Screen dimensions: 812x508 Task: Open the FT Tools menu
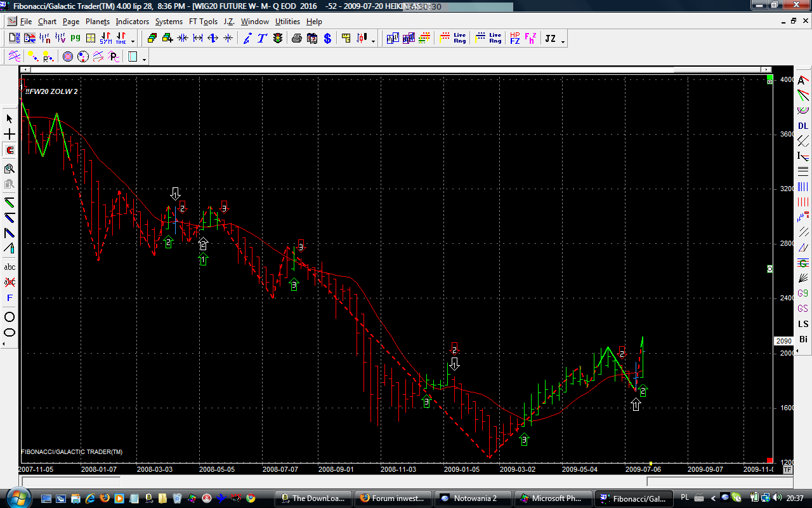[203, 22]
